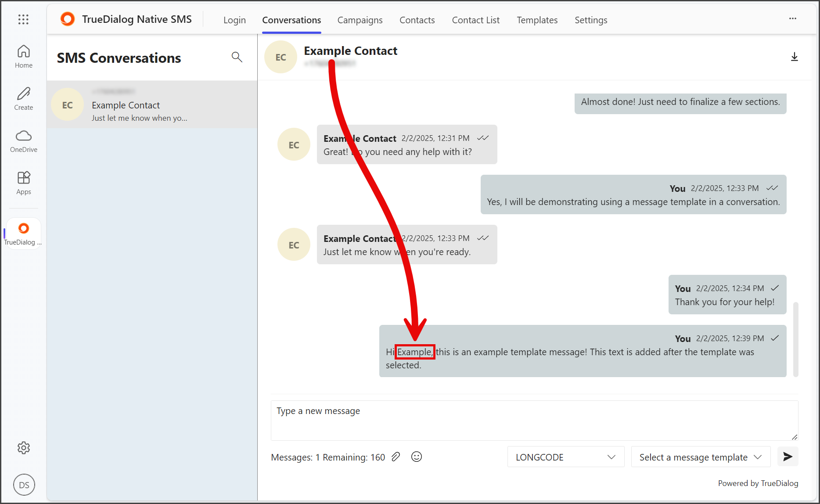Open the Apps icon in the sidebar
820x504 pixels.
pyautogui.click(x=24, y=183)
